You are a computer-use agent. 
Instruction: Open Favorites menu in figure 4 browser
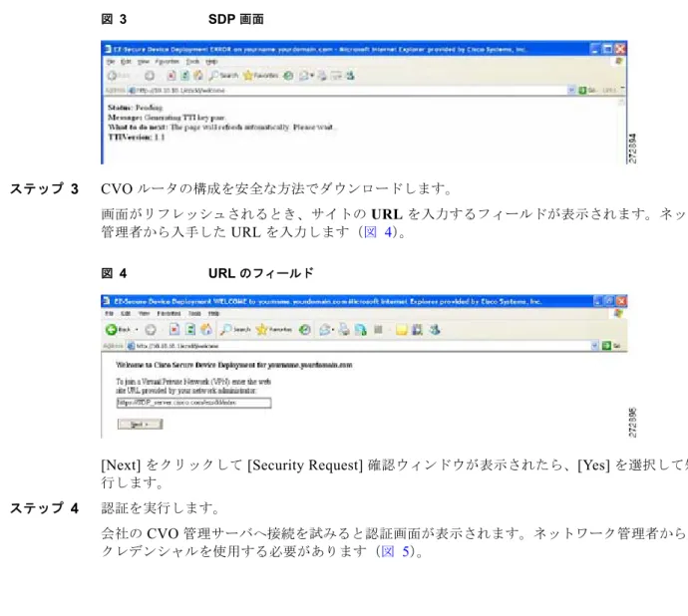tap(169, 313)
